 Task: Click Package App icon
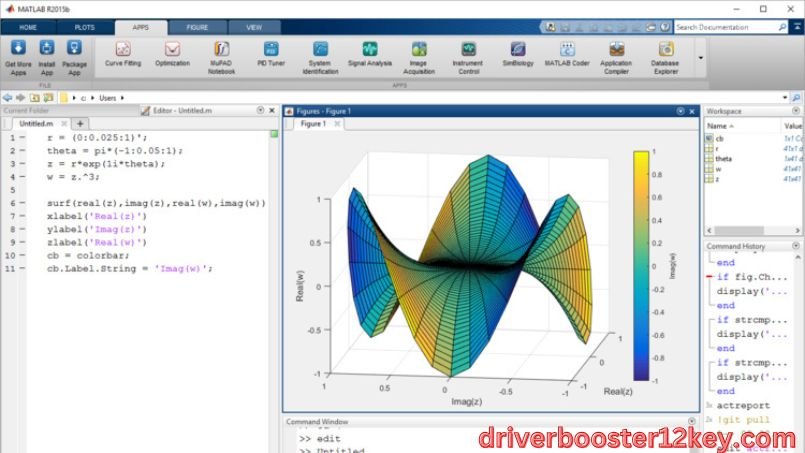74,58
